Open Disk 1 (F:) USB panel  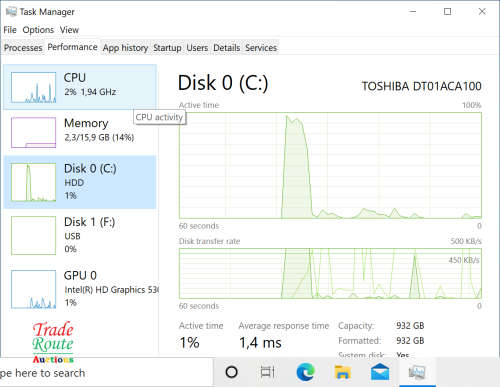click(x=80, y=235)
